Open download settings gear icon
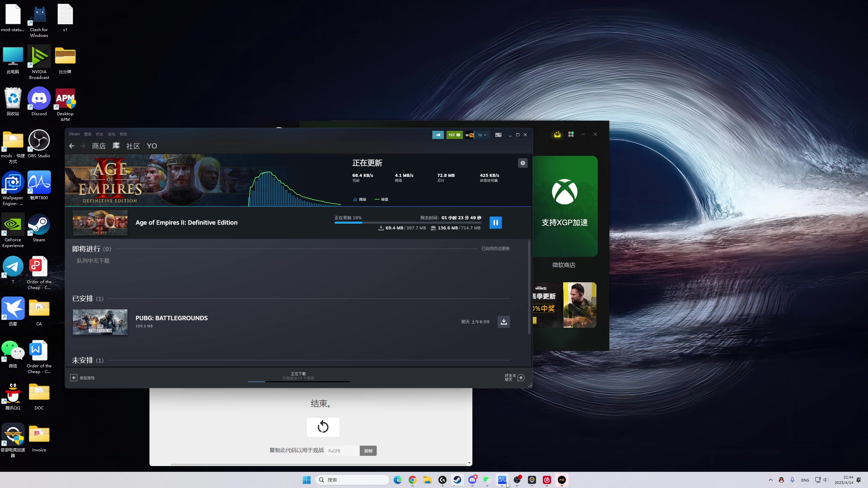 pyautogui.click(x=522, y=163)
